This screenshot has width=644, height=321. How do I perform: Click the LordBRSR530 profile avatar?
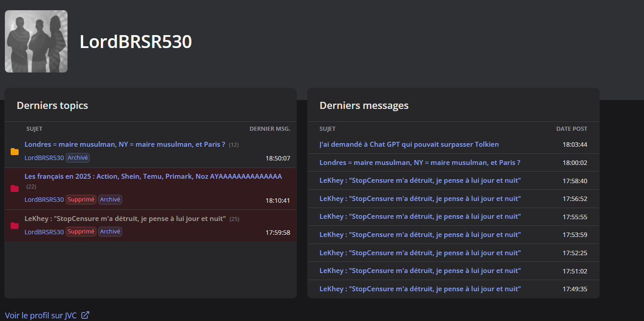(x=36, y=41)
